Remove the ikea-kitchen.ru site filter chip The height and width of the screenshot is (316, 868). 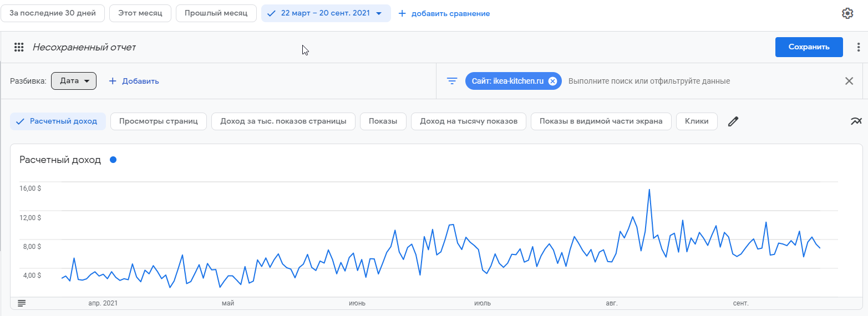click(552, 81)
